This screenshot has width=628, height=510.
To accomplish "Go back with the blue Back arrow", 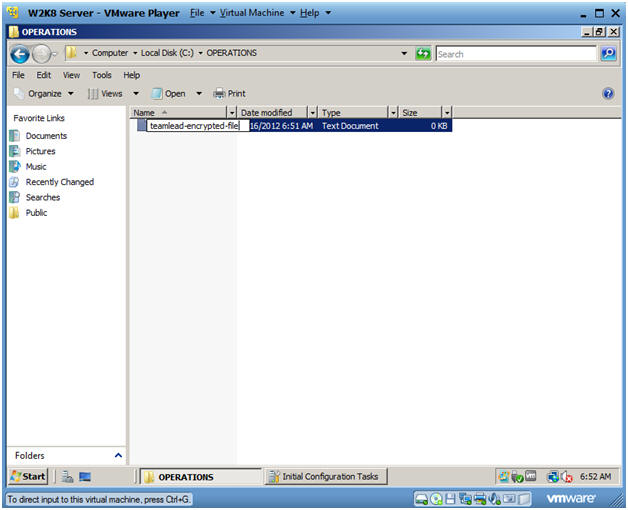I will (20, 54).
